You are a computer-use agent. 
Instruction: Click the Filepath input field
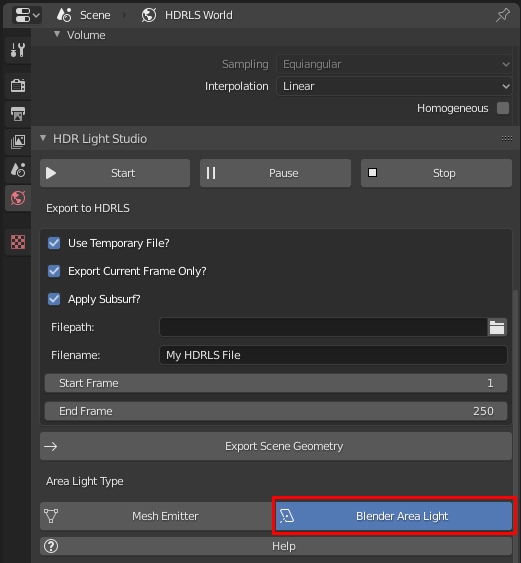[x=323, y=327]
